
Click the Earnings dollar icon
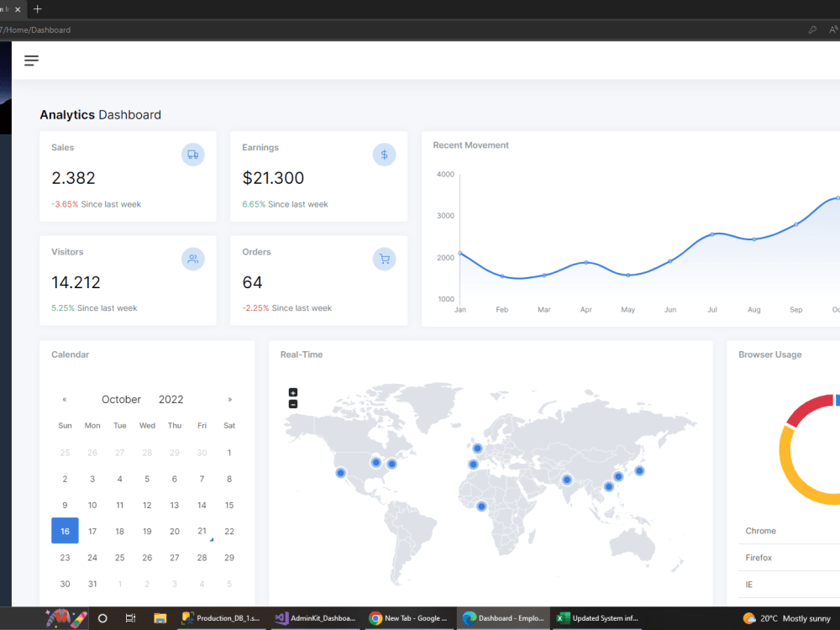pyautogui.click(x=384, y=155)
